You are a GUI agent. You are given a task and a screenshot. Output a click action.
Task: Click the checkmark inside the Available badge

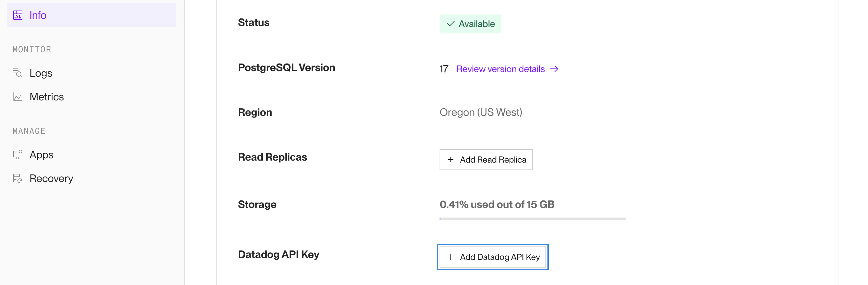[x=450, y=24]
